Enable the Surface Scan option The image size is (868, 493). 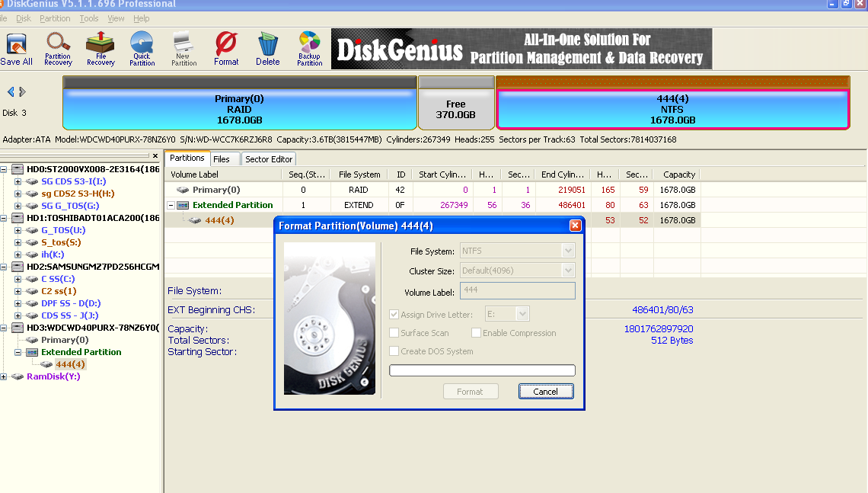tap(394, 332)
